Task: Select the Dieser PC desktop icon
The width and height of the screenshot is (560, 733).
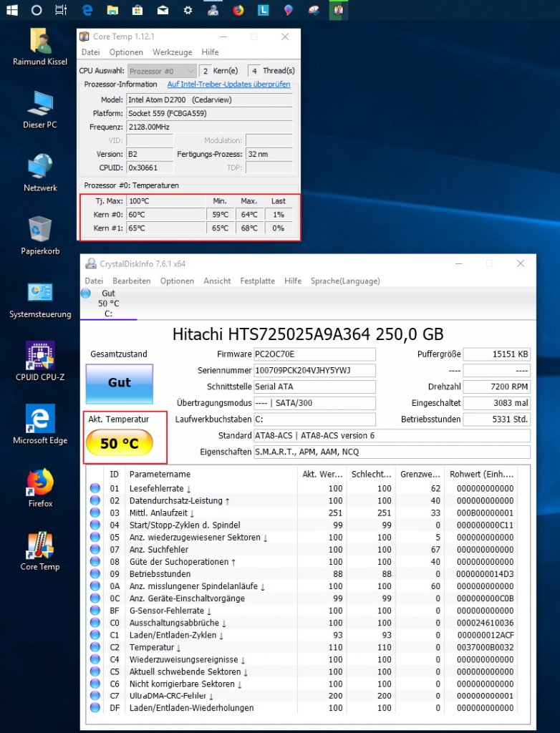Action: click(x=40, y=110)
